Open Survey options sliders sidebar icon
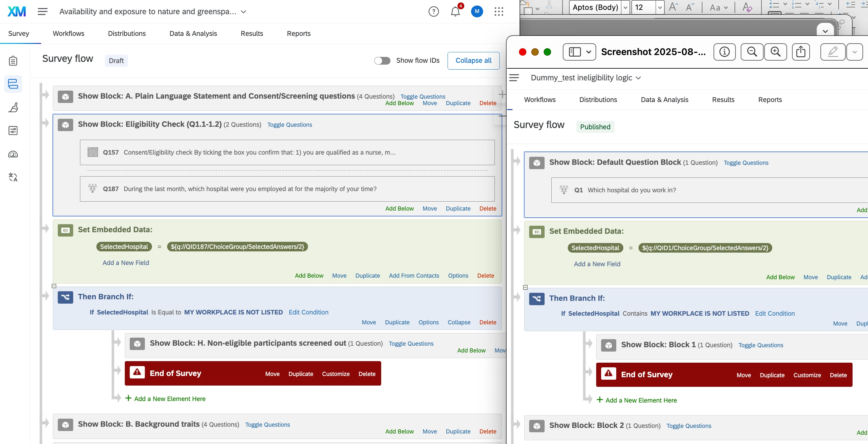This screenshot has height=444, width=868. coord(13,130)
